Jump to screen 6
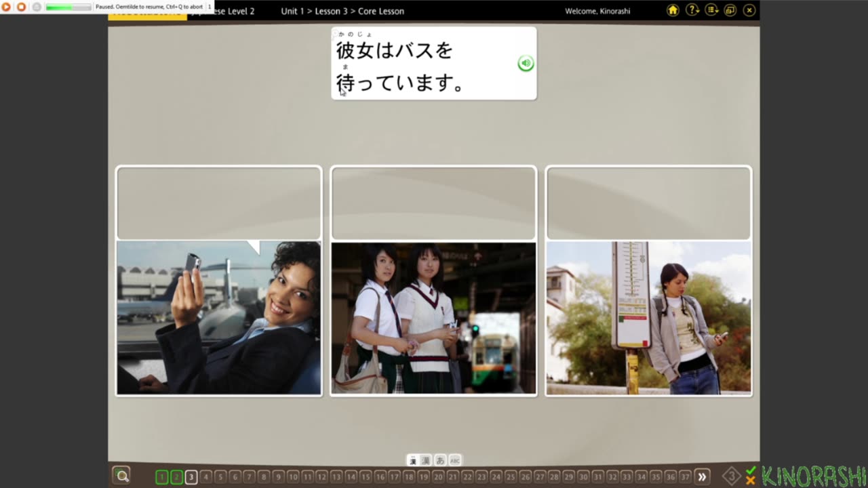868x488 pixels. click(235, 476)
